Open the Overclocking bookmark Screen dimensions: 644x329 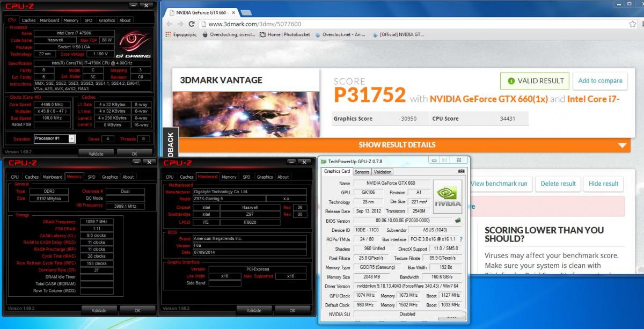(x=229, y=35)
